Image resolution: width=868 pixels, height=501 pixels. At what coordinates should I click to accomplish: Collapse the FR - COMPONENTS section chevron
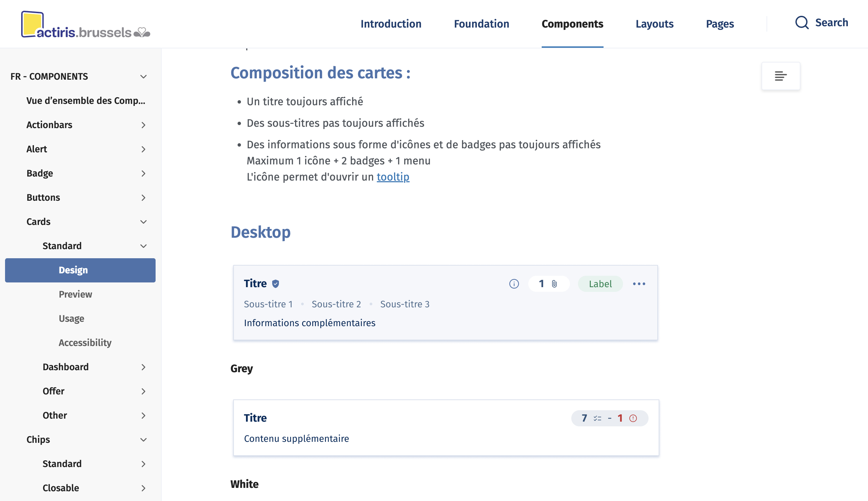point(143,76)
